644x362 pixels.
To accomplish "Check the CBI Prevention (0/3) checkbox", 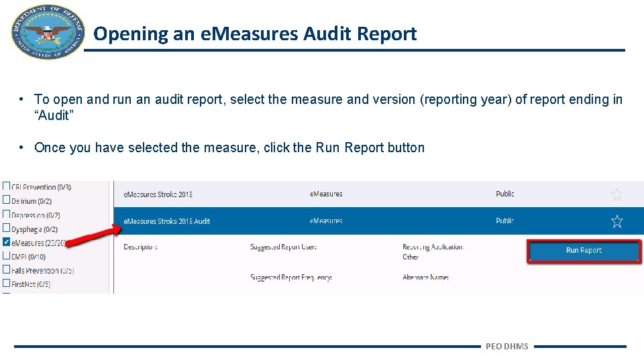I will [x=6, y=186].
